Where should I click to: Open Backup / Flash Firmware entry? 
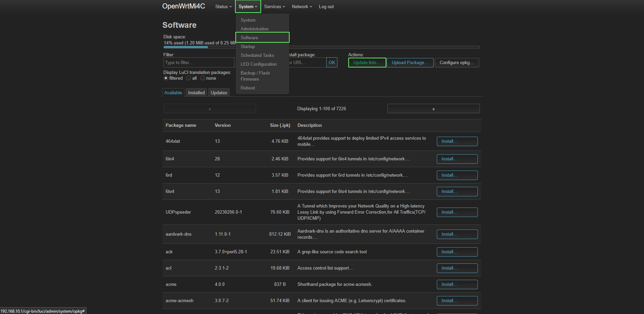pyautogui.click(x=262, y=76)
